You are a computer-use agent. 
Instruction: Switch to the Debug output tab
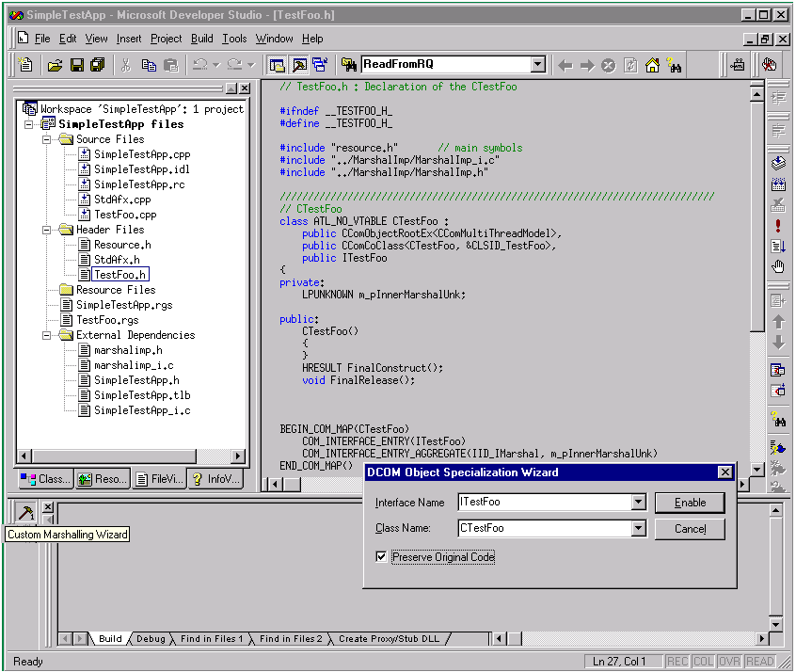151,639
